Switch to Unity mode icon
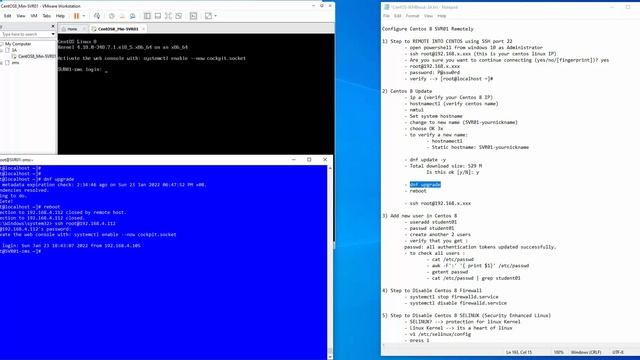 pyautogui.click(x=179, y=16)
